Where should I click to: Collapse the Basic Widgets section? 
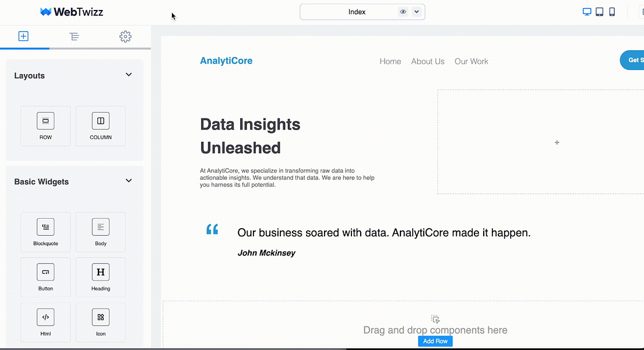pyautogui.click(x=129, y=181)
